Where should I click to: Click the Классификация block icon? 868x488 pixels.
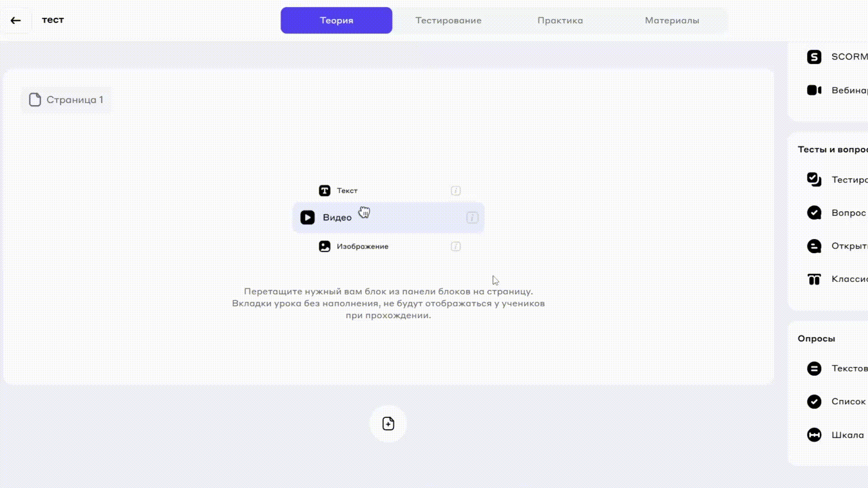814,279
